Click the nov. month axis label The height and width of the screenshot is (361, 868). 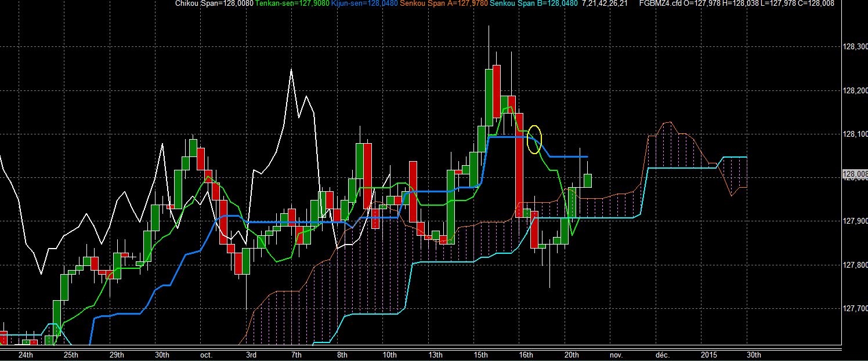(616, 355)
